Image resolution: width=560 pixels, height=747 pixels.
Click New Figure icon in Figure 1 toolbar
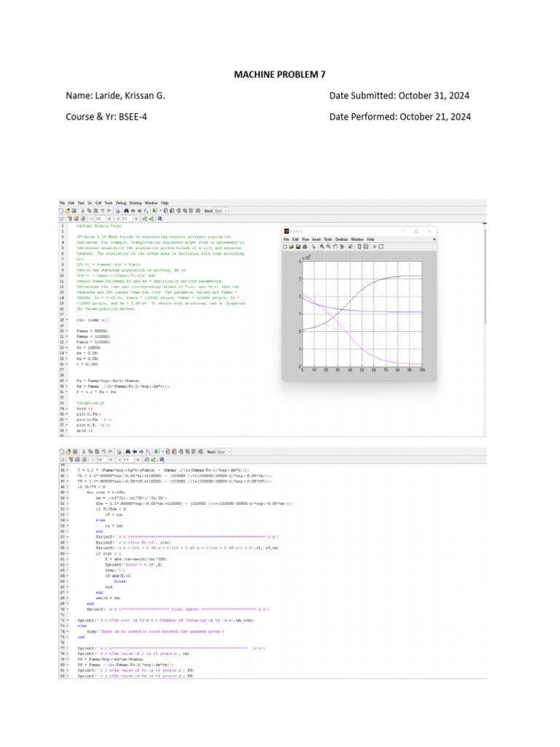[285, 247]
